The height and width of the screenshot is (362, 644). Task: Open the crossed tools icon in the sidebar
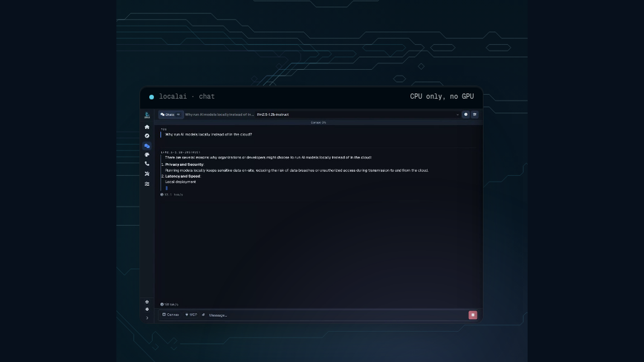click(147, 174)
